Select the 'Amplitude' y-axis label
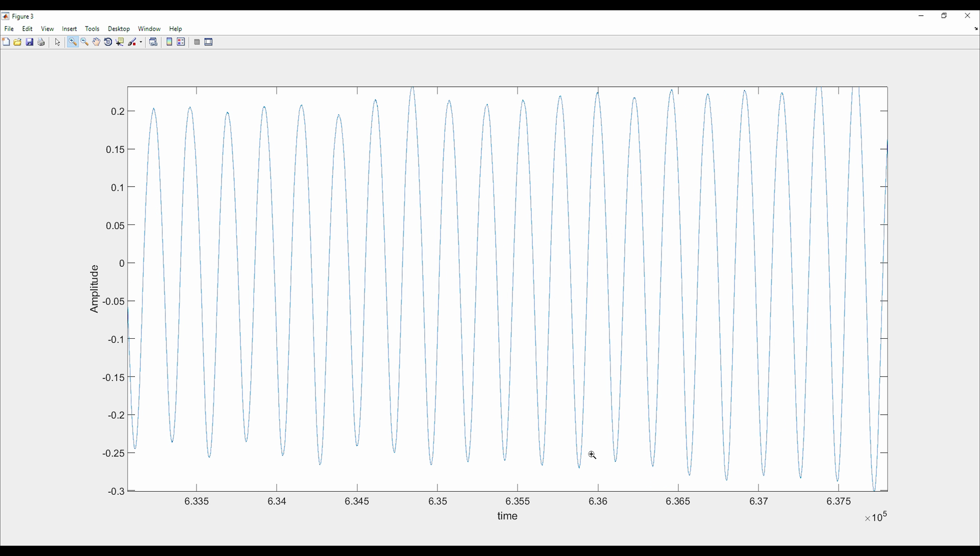Image resolution: width=980 pixels, height=556 pixels. coord(94,289)
